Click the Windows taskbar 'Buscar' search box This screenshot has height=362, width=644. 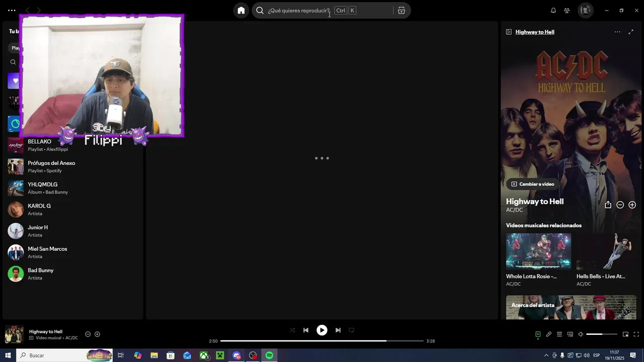[64, 355]
